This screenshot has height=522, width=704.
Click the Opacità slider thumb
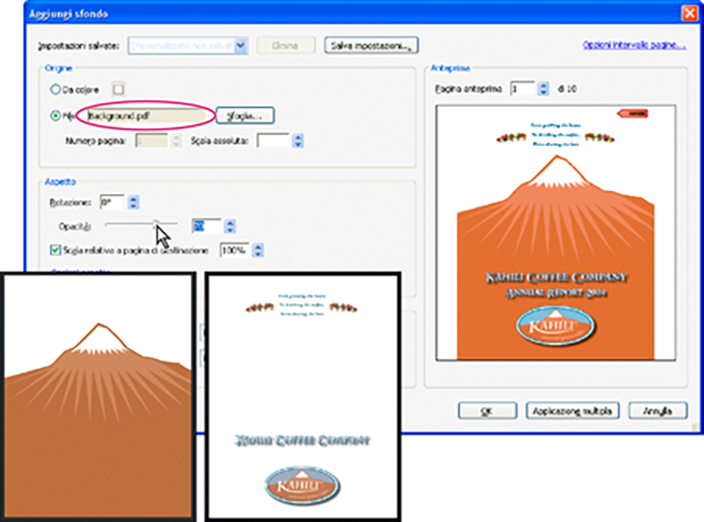pos(155,224)
